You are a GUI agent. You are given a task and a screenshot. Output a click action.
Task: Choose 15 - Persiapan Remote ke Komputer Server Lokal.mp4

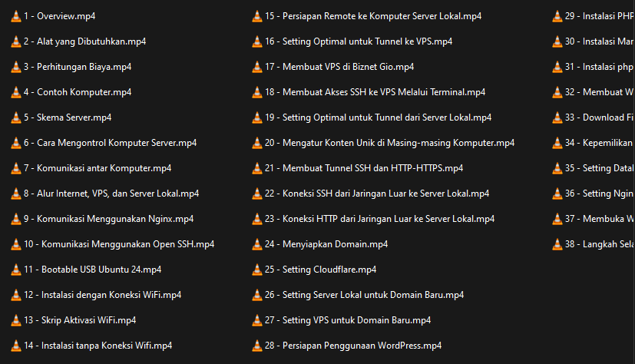[373, 16]
